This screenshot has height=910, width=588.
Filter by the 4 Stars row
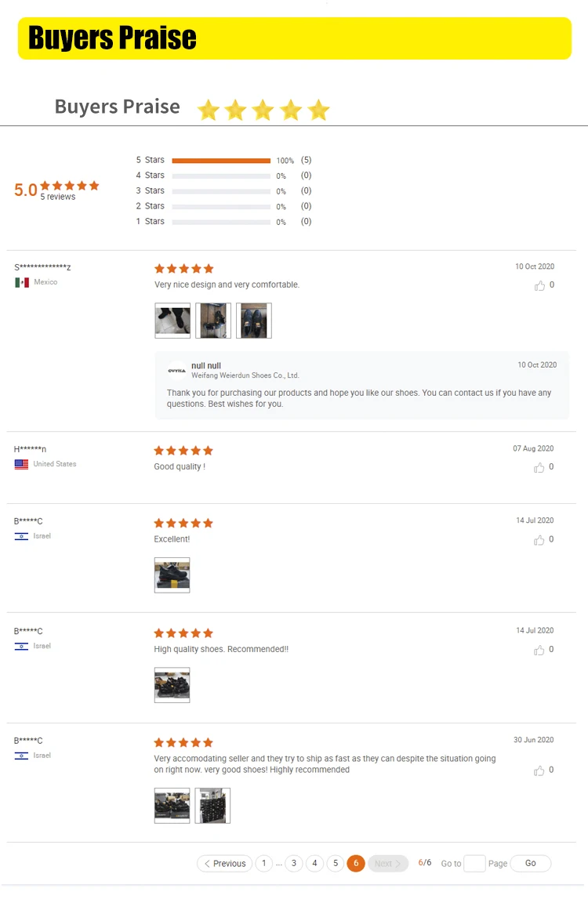point(224,176)
